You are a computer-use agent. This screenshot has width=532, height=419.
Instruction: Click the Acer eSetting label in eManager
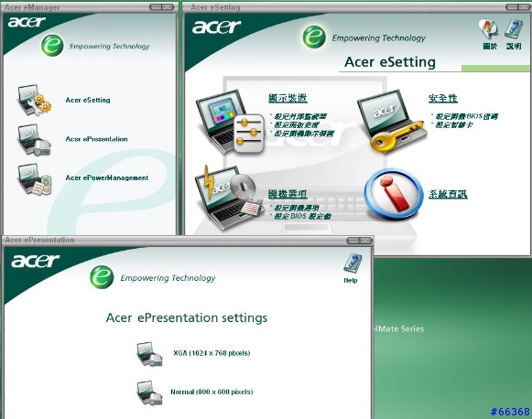(88, 100)
